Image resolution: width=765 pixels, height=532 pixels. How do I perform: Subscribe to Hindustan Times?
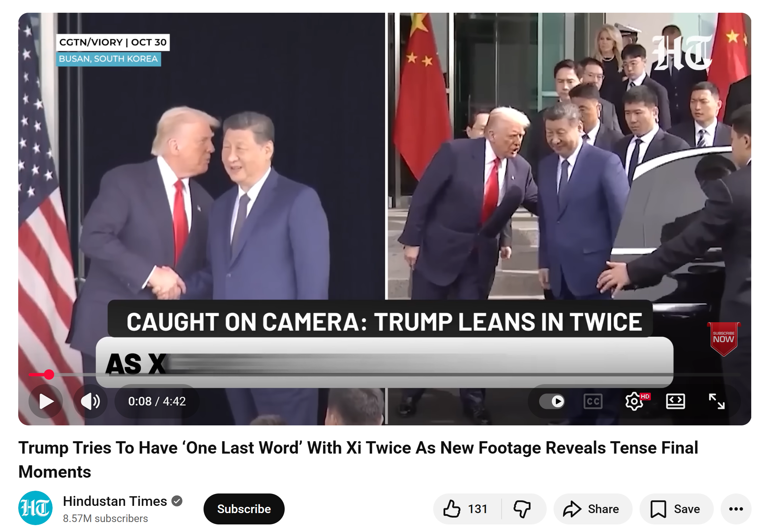(244, 509)
